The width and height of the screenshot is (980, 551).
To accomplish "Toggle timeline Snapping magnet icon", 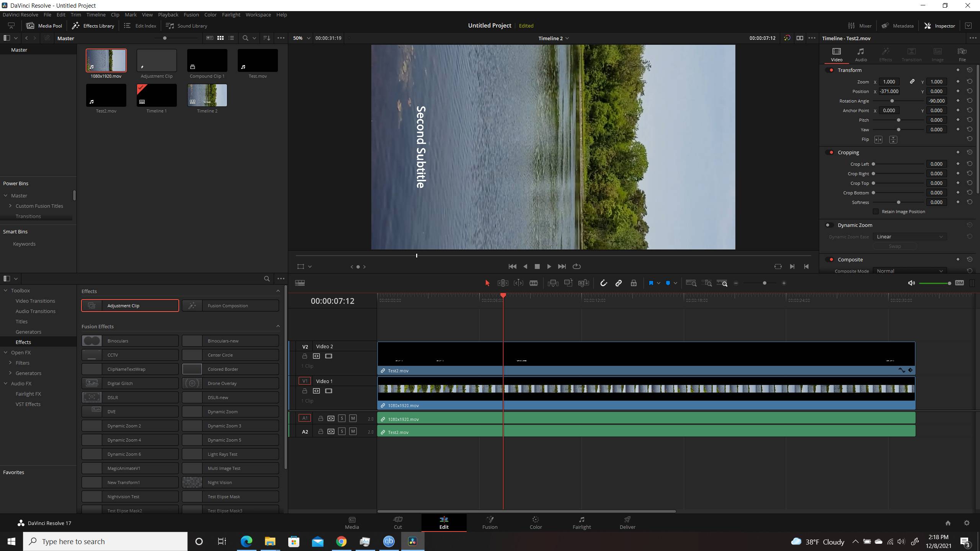I will tap(603, 283).
